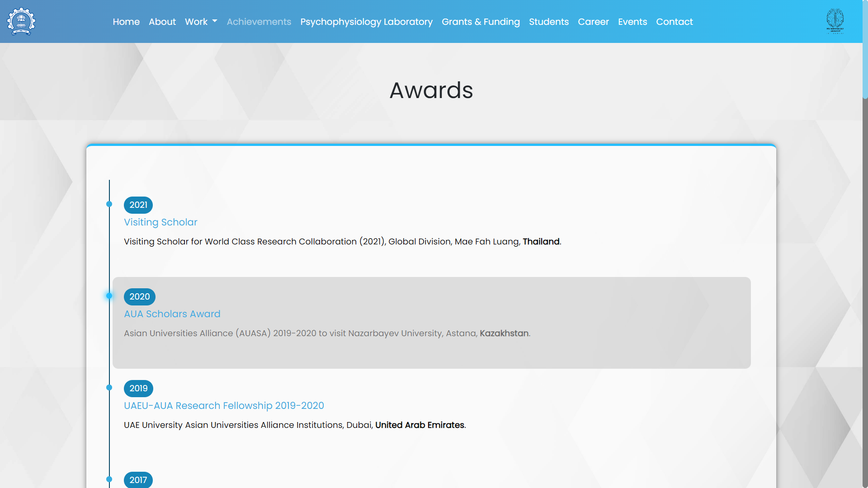Open Psychophysiology Laboratory page

click(x=366, y=22)
